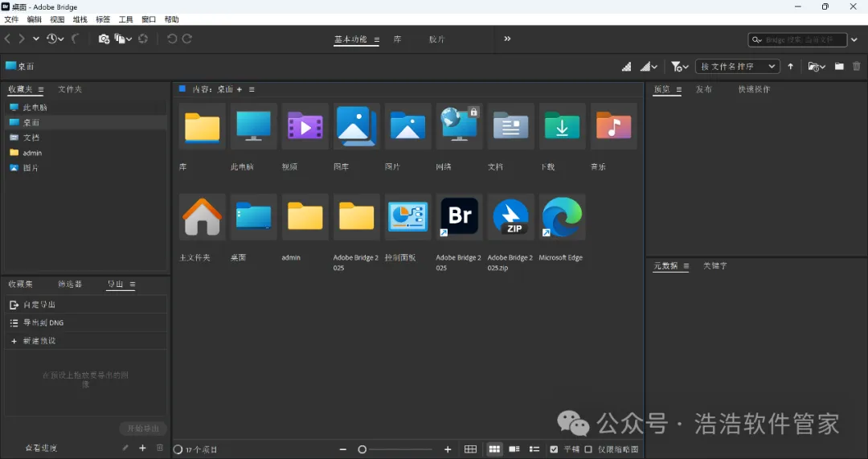Enable the 仅限缩略图 checkbox
Viewport: 868px width, 459px height.
[x=588, y=449]
